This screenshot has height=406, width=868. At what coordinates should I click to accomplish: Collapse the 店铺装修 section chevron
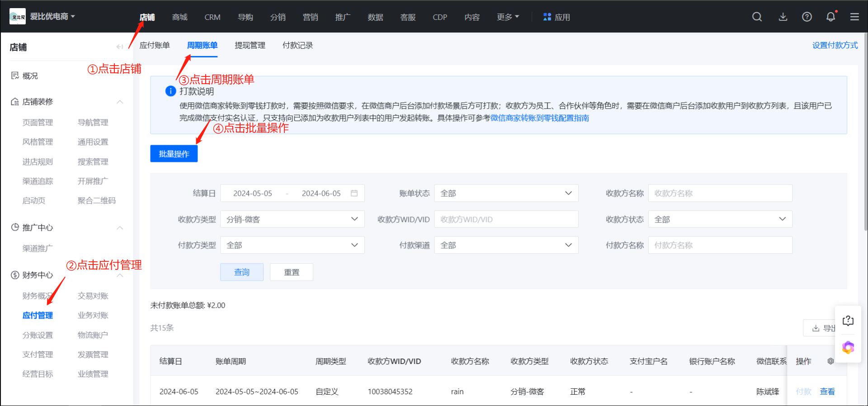(x=120, y=102)
